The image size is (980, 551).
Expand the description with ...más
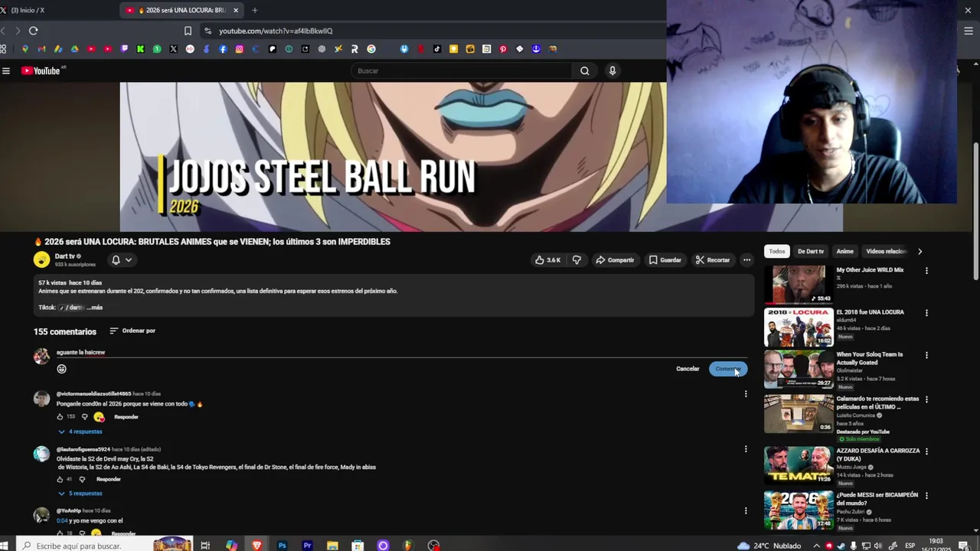pyautogui.click(x=95, y=308)
